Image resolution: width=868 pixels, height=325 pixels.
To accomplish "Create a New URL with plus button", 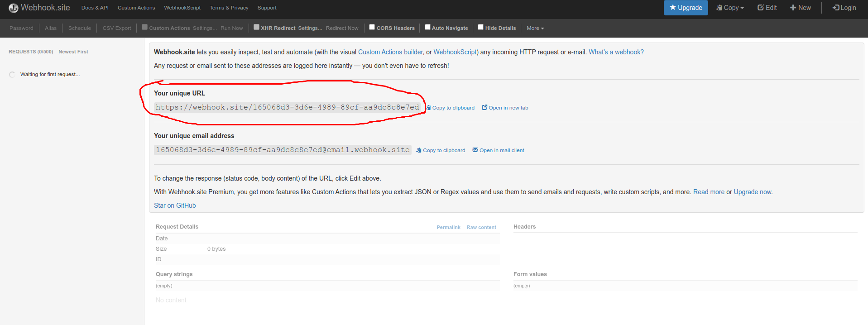I will click(x=800, y=8).
